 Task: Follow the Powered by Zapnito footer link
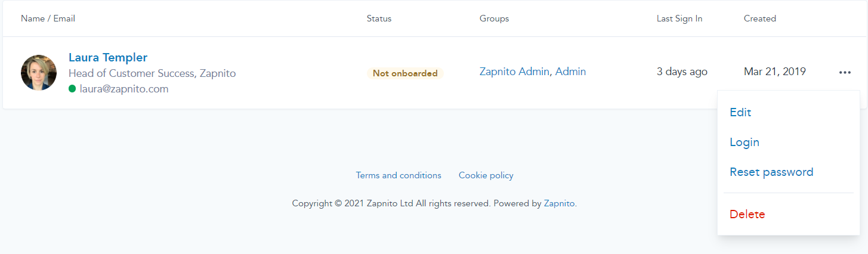click(x=559, y=203)
